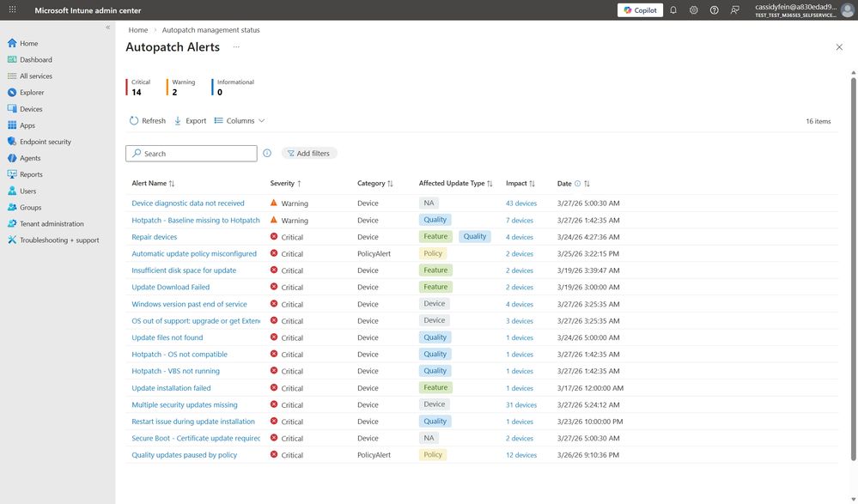This screenshot has height=504, width=858.
Task: Open the account avatar for cassidyfein
Action: coord(848,10)
